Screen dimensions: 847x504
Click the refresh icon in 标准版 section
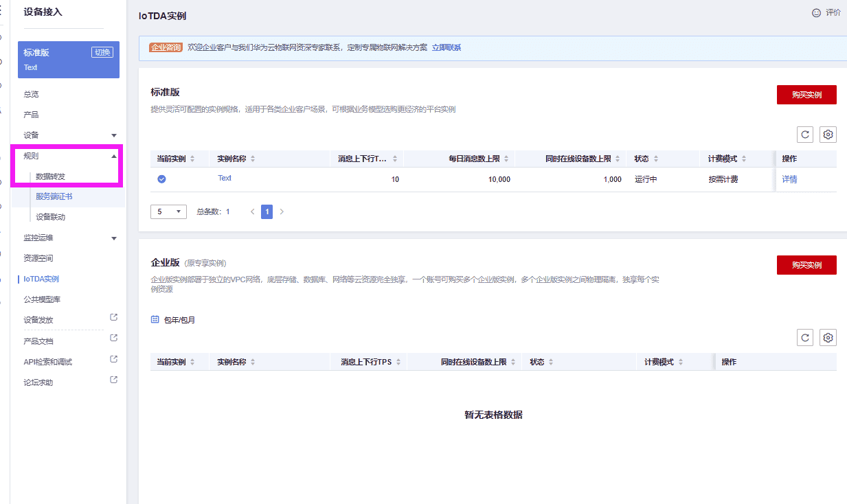coord(804,135)
